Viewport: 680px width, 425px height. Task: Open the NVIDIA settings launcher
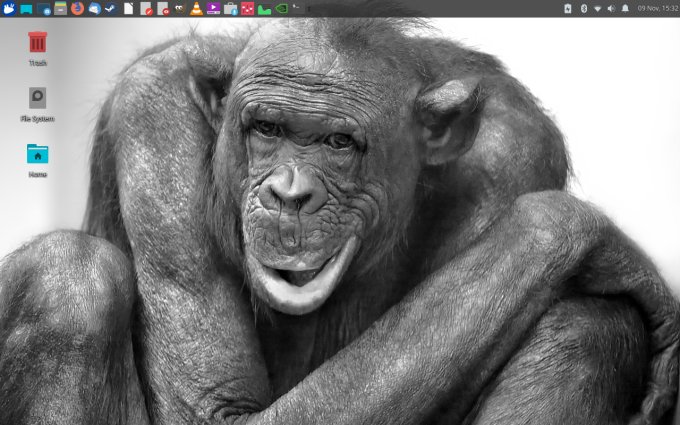click(281, 8)
